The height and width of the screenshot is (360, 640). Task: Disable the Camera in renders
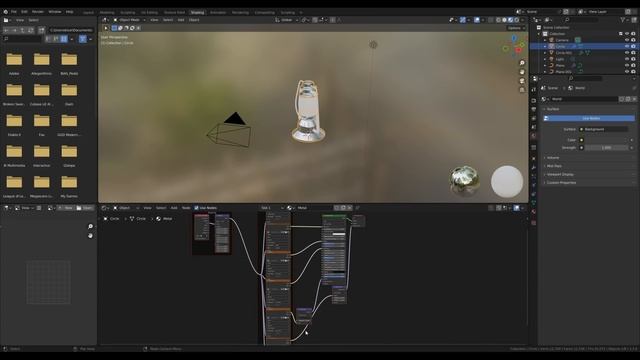(633, 40)
